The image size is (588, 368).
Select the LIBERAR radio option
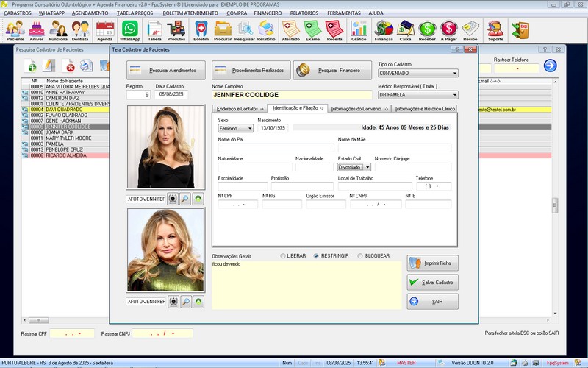pos(282,256)
